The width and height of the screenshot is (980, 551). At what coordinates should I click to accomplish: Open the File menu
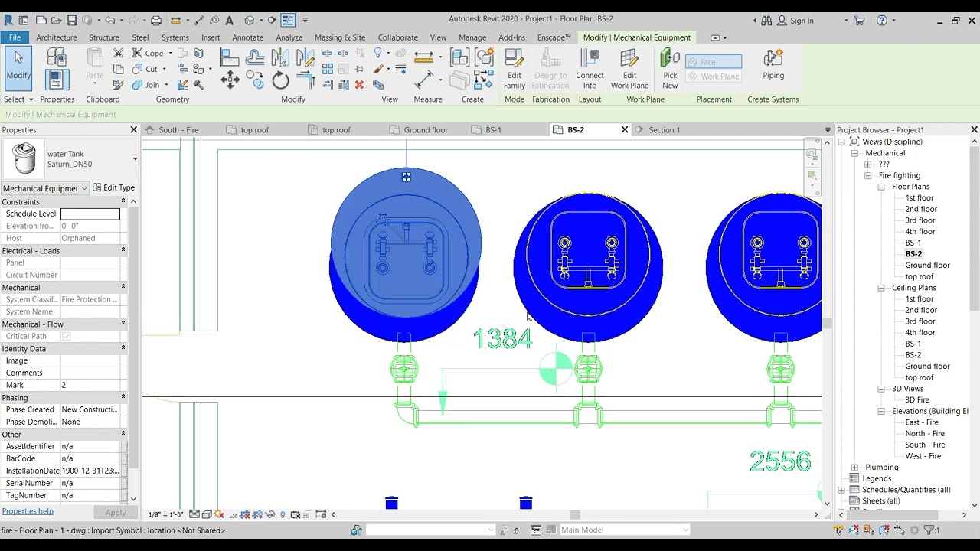(15, 37)
